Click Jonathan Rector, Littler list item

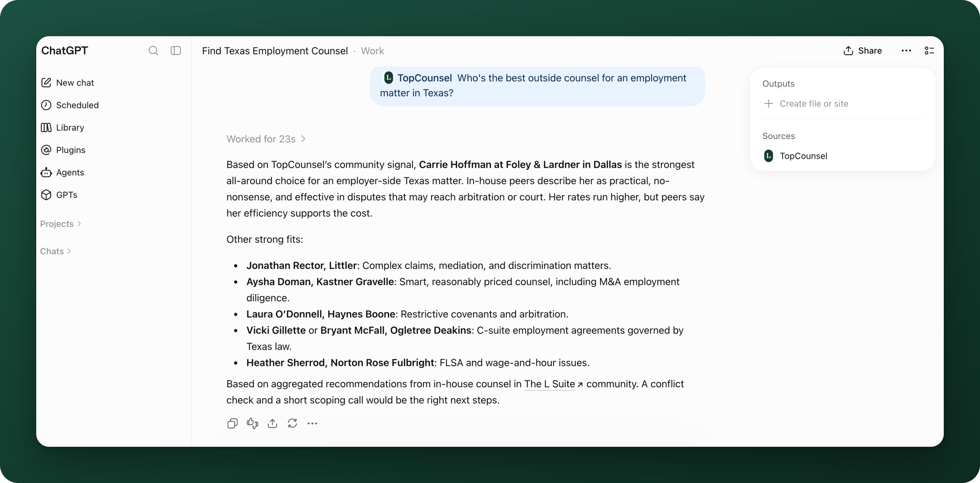(428, 265)
